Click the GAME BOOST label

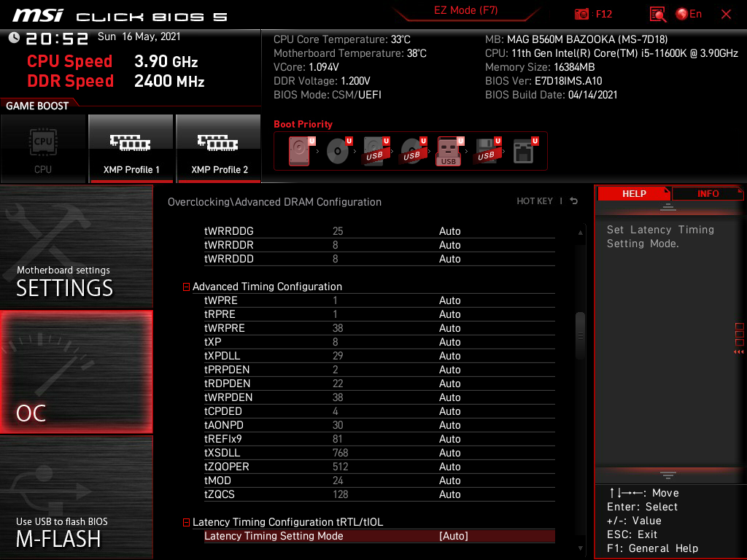(37, 106)
